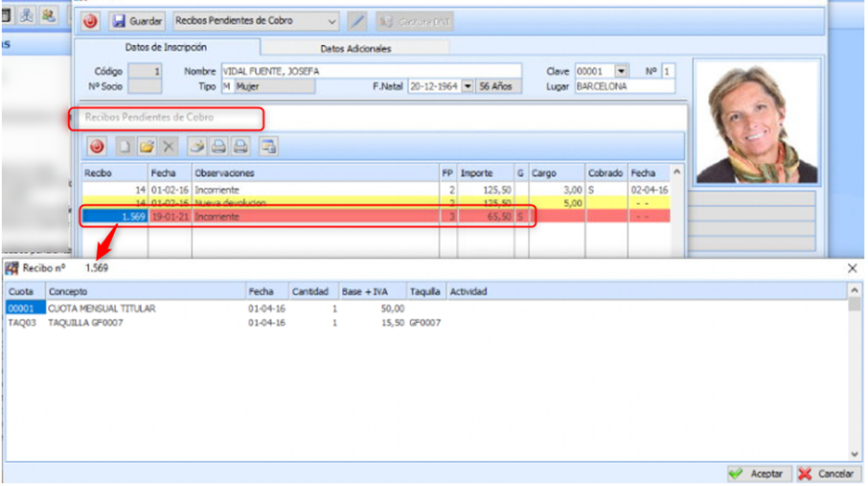Select the Datos de Inscripción tab
This screenshot has height=486, width=868.
[166, 47]
